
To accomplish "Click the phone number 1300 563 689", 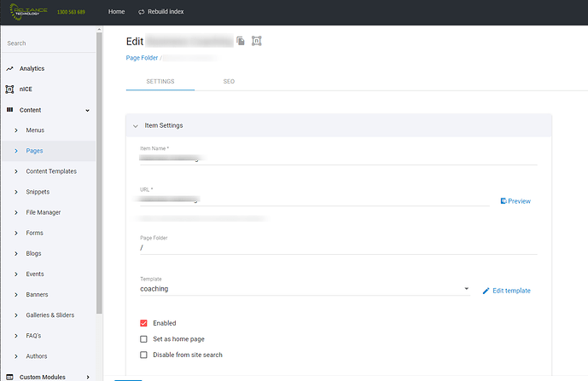I will (71, 12).
